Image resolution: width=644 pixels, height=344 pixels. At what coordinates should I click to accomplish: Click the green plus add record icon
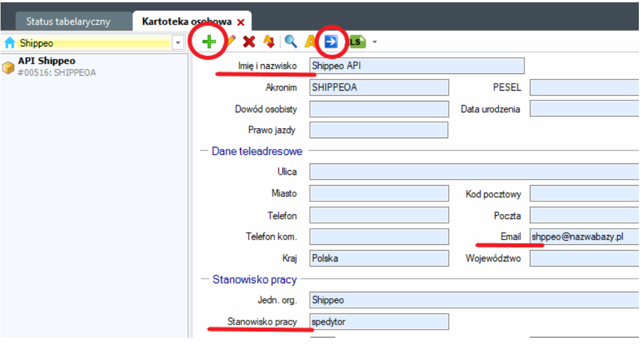[x=209, y=41]
